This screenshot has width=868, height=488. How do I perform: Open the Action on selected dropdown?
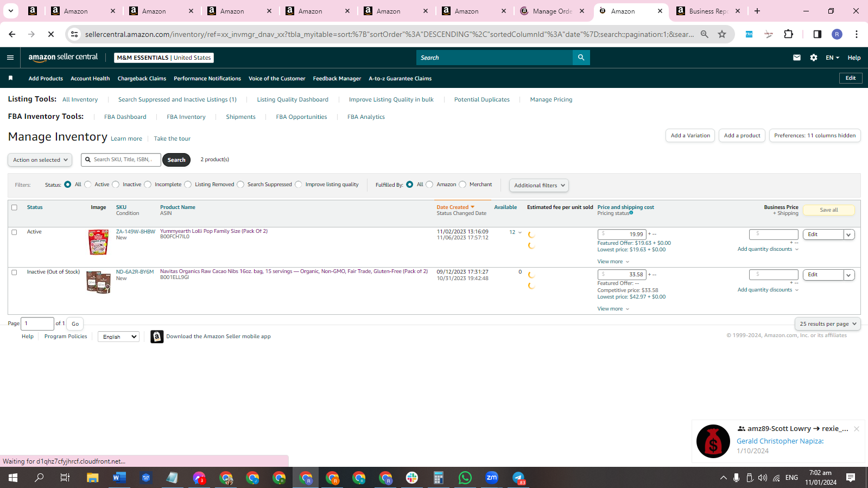pyautogui.click(x=40, y=160)
